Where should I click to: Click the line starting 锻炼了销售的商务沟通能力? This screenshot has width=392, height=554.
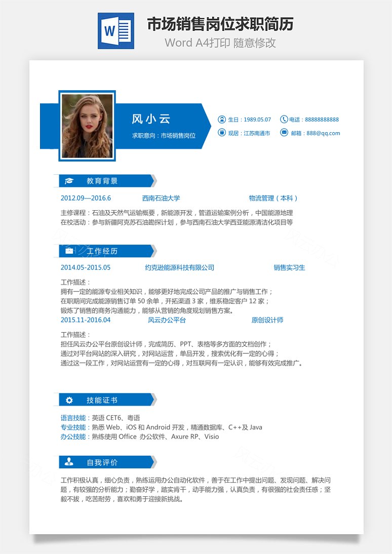click(x=147, y=310)
